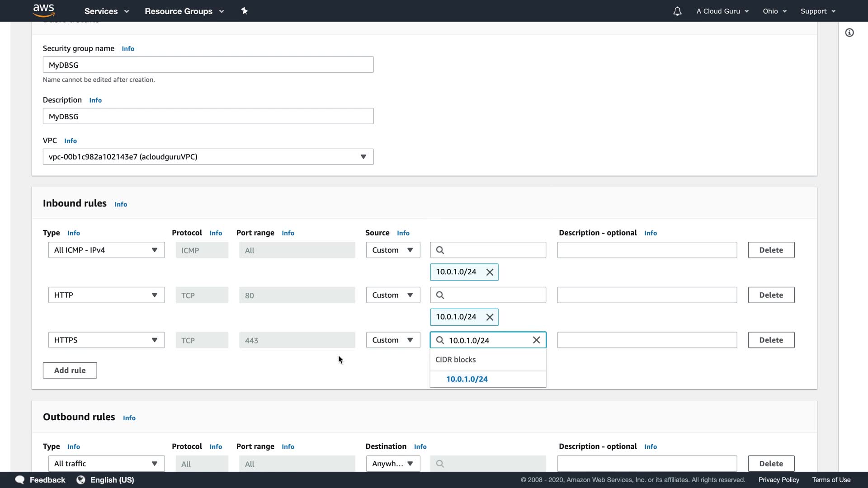Clear the HTTPS source search field
The height and width of the screenshot is (488, 868).
[x=536, y=340]
